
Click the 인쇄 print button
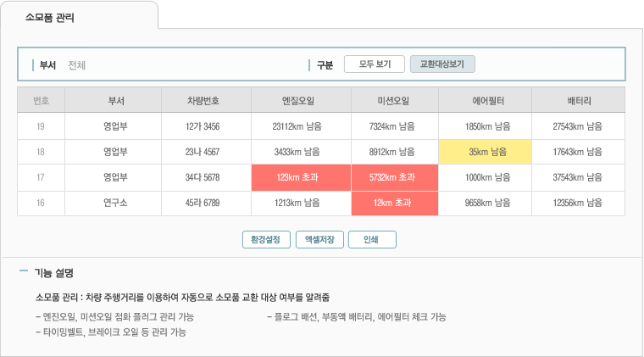click(x=372, y=239)
